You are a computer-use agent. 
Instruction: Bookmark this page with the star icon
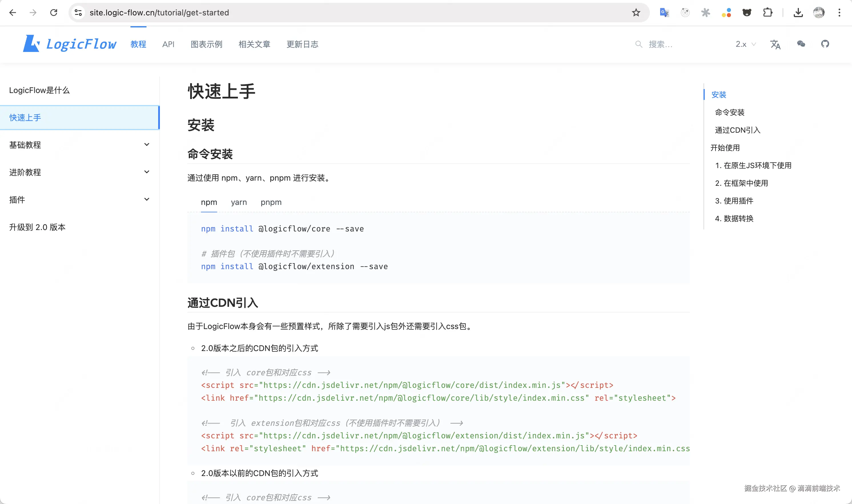pyautogui.click(x=636, y=13)
